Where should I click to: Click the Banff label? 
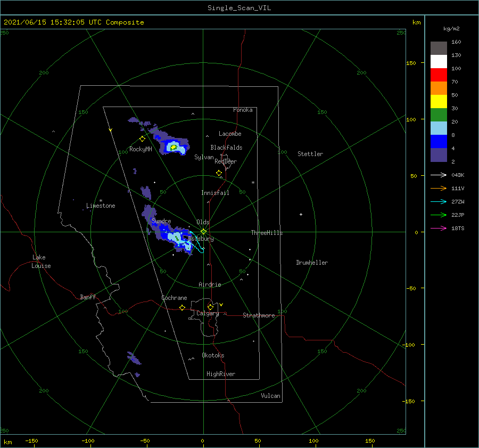[88, 297]
